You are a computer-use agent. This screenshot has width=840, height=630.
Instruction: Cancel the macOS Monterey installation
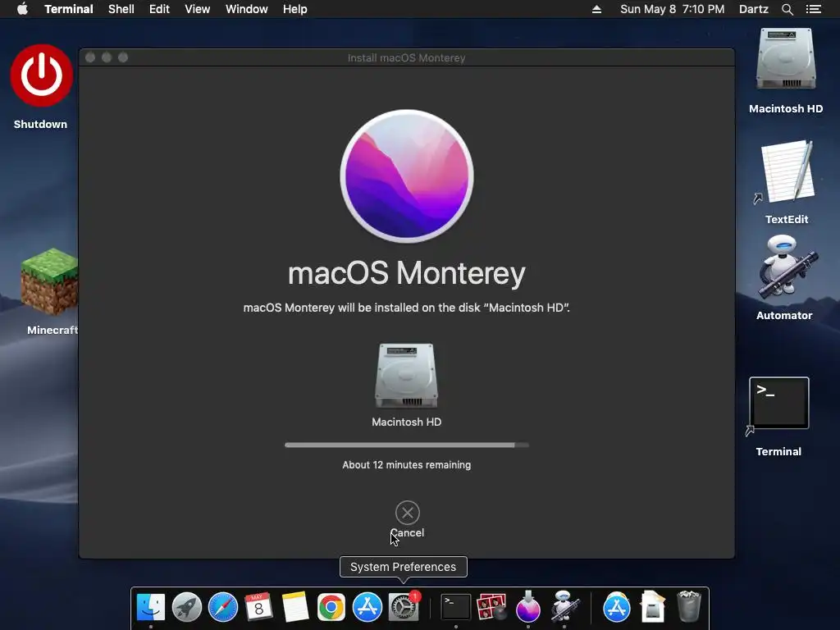pyautogui.click(x=407, y=513)
